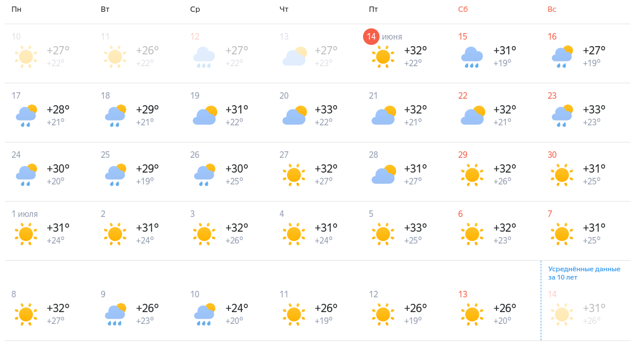Open the cloudy icon for June 28

384,174
